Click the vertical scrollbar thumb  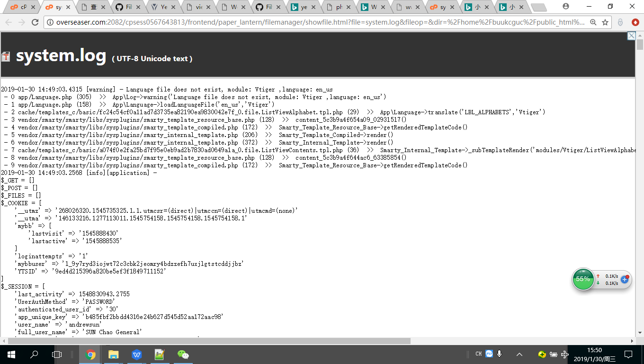640,45
